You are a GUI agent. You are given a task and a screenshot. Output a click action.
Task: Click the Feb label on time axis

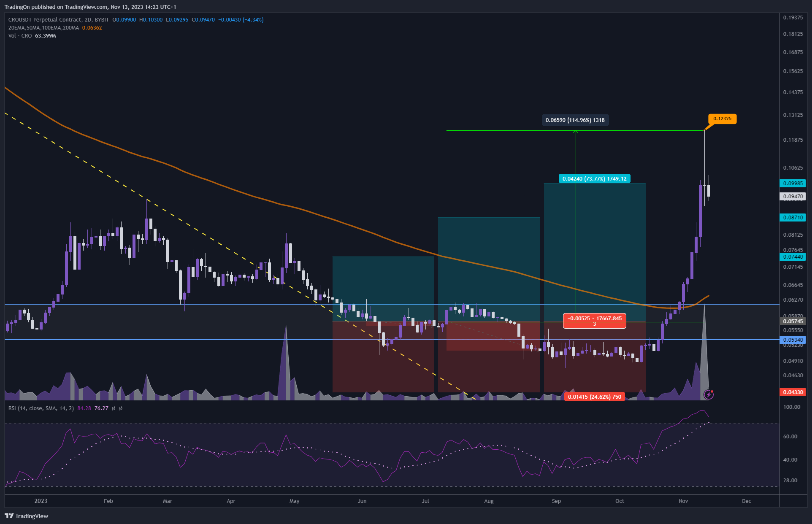click(108, 501)
